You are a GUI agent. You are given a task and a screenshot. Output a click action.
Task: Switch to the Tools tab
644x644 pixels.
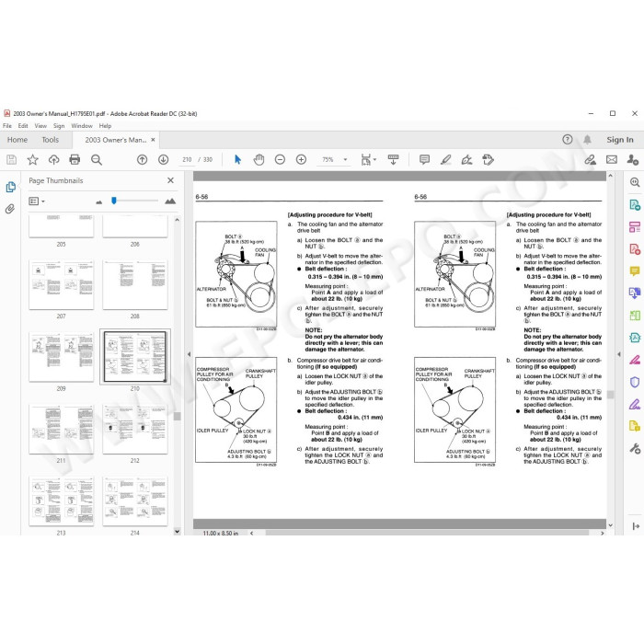coord(50,140)
